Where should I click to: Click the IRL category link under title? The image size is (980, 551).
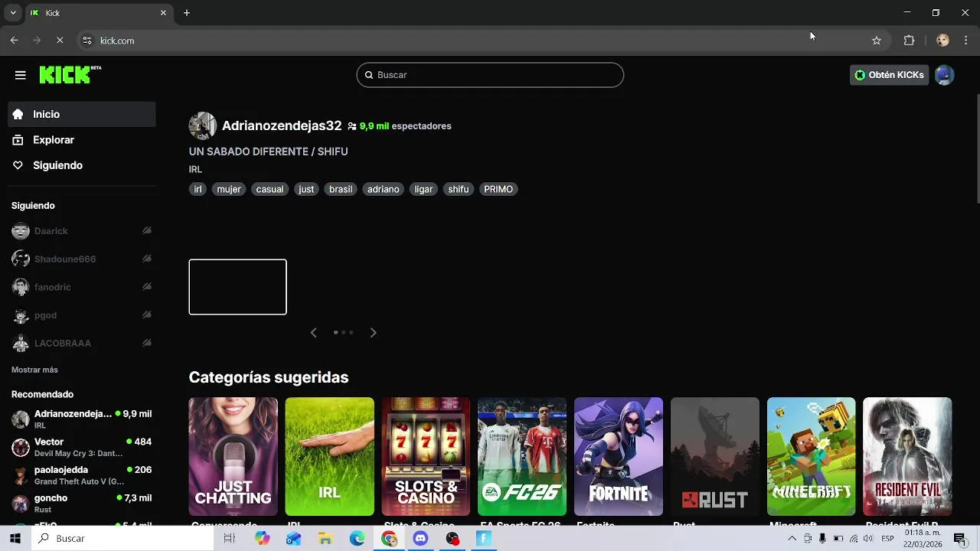[195, 169]
